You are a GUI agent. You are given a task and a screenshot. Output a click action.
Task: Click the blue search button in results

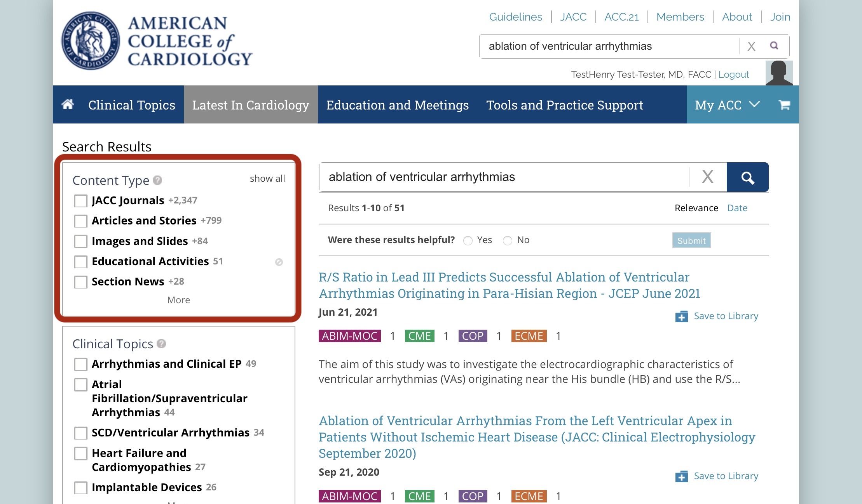coord(747,177)
